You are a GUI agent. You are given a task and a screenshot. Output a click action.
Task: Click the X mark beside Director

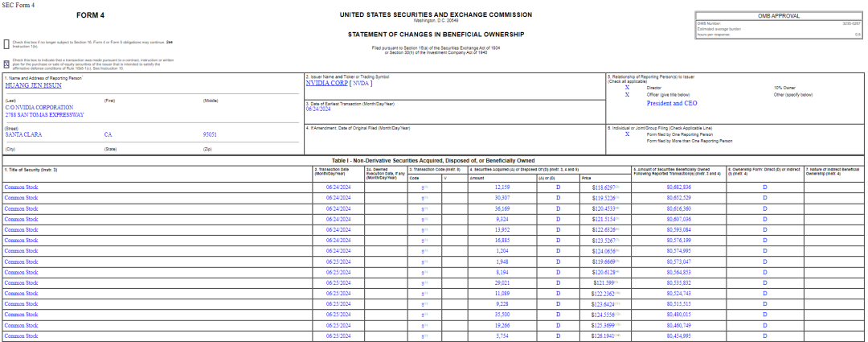coord(627,88)
